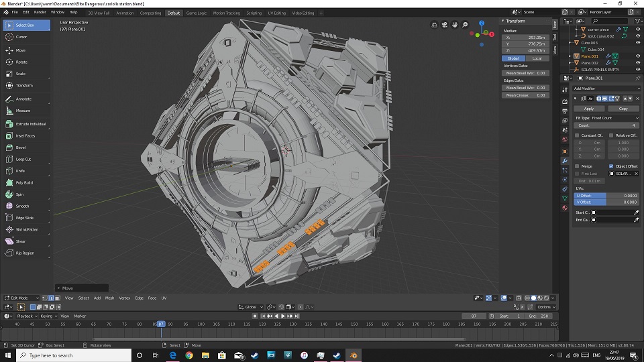Choose the Rotate tool
644x362 pixels.
(27, 62)
